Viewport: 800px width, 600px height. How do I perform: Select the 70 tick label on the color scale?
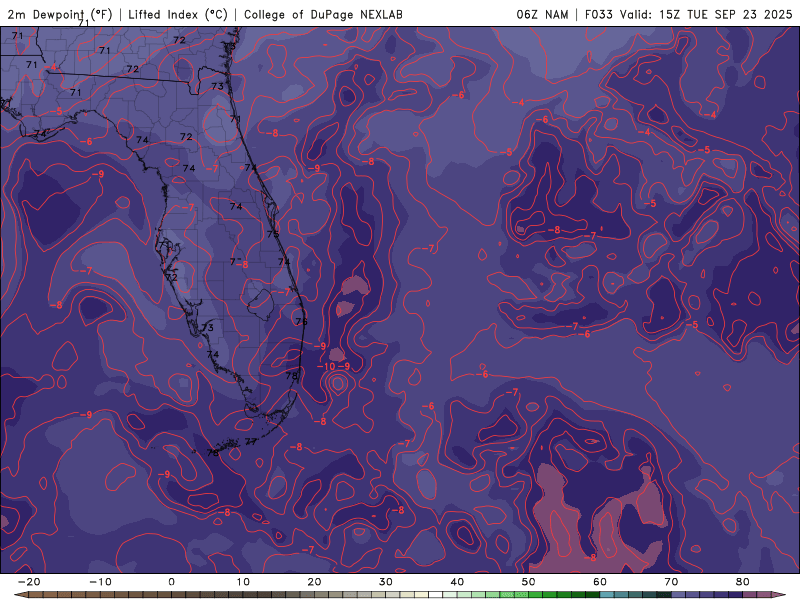click(x=671, y=582)
